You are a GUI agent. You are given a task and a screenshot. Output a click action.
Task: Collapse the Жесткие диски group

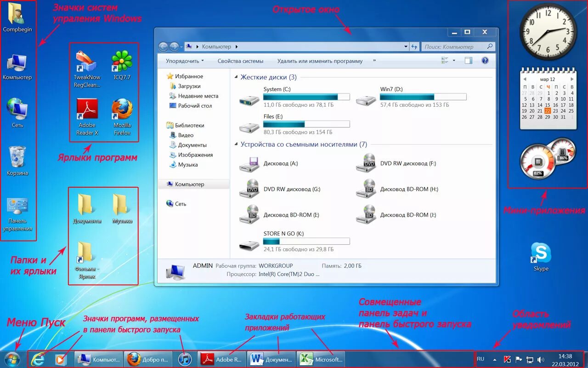236,77
